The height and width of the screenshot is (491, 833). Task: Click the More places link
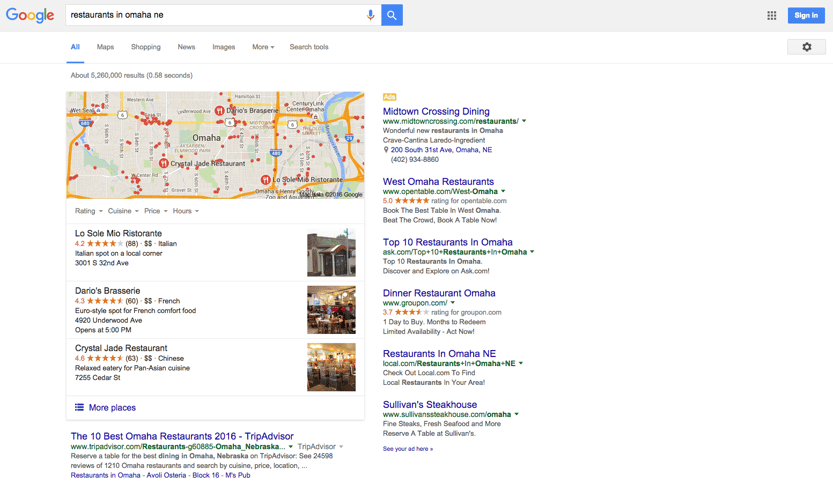point(112,408)
